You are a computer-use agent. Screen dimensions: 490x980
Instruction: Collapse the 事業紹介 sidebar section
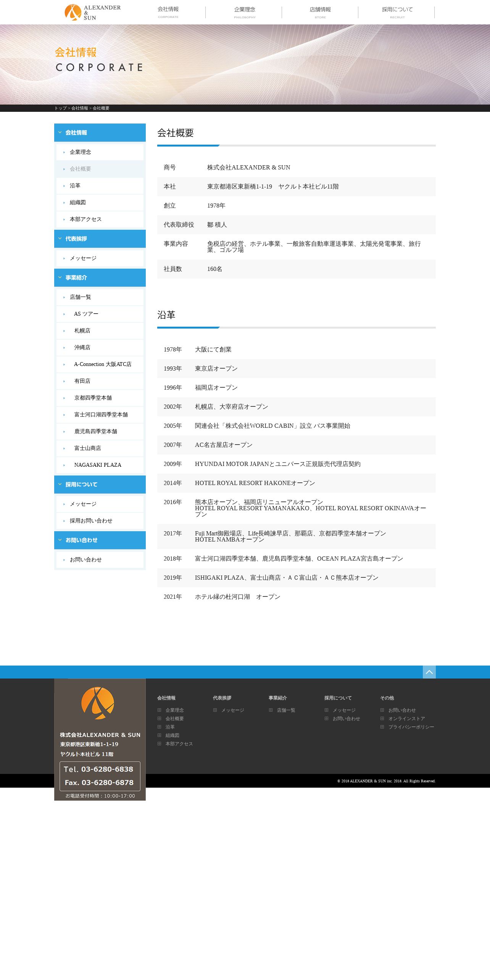100,277
